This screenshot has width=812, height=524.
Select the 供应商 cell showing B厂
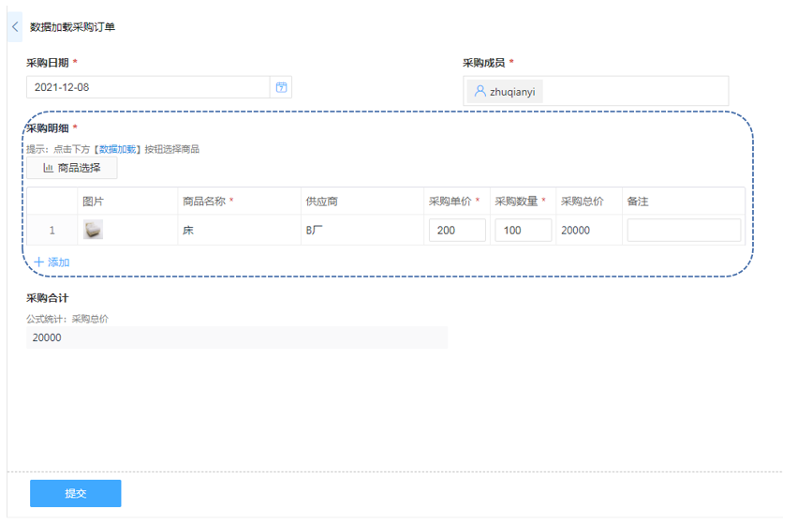pyautogui.click(x=314, y=230)
